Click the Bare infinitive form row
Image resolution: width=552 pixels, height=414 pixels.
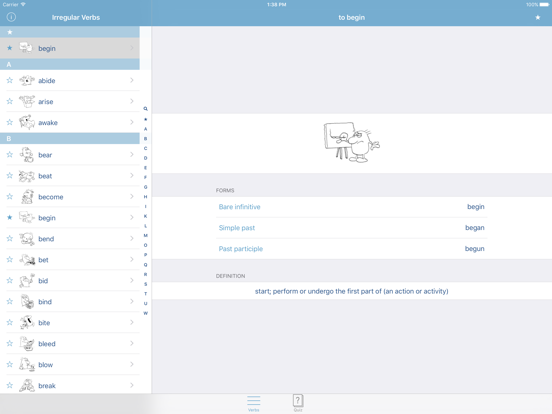(x=352, y=207)
